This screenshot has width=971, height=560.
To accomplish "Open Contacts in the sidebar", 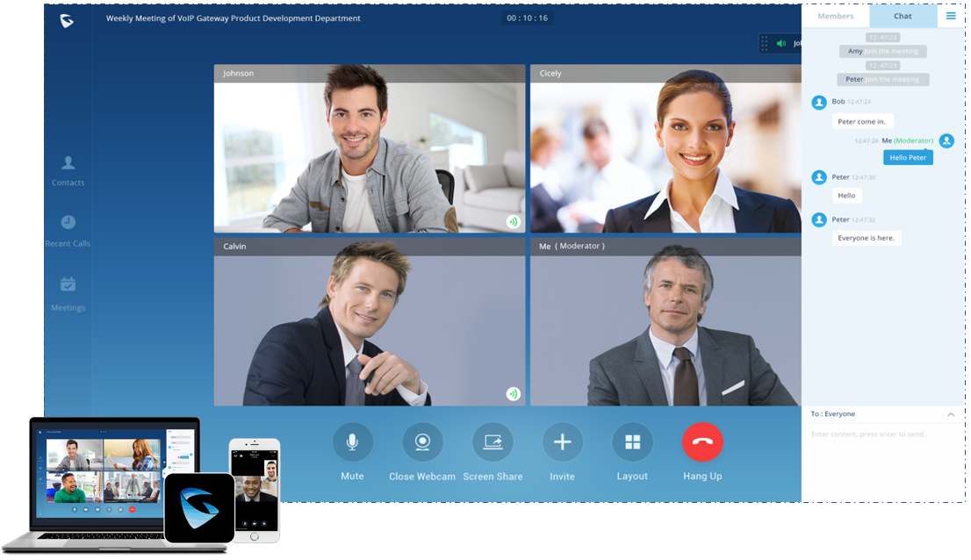I will point(68,170).
